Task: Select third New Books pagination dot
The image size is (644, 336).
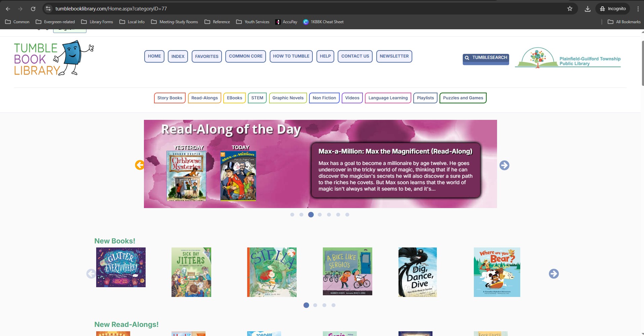Action: click(324, 305)
